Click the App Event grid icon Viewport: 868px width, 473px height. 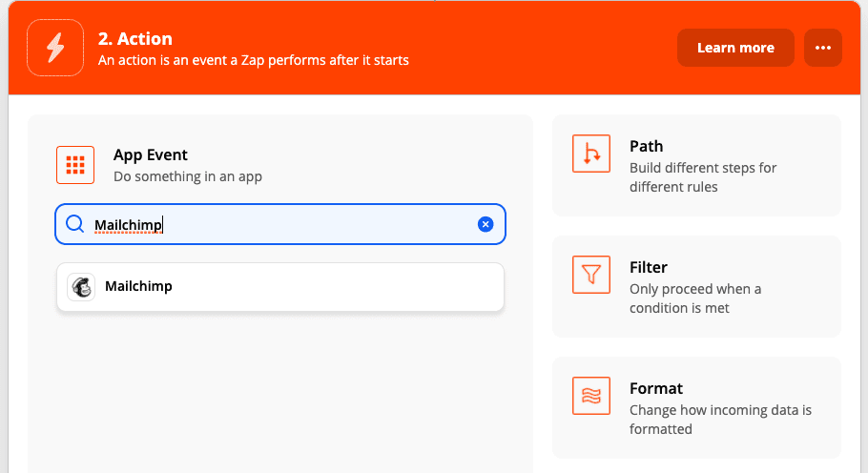75,165
